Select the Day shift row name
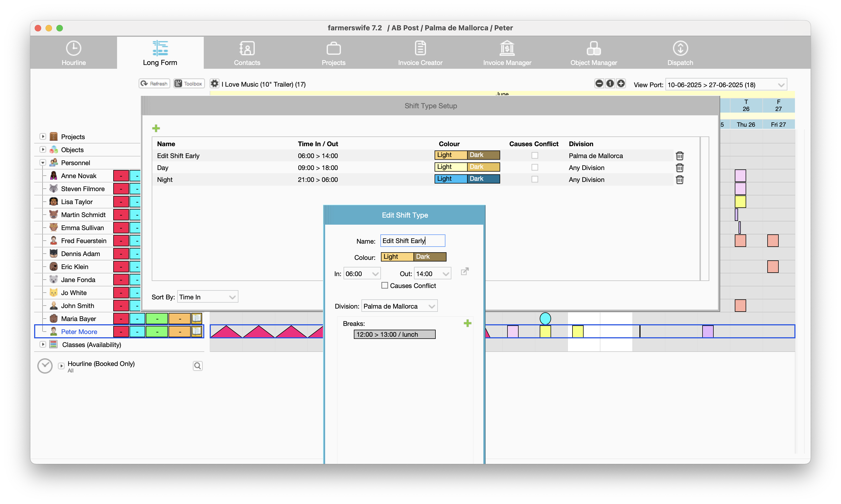The height and width of the screenshot is (504, 841). pyautogui.click(x=163, y=168)
